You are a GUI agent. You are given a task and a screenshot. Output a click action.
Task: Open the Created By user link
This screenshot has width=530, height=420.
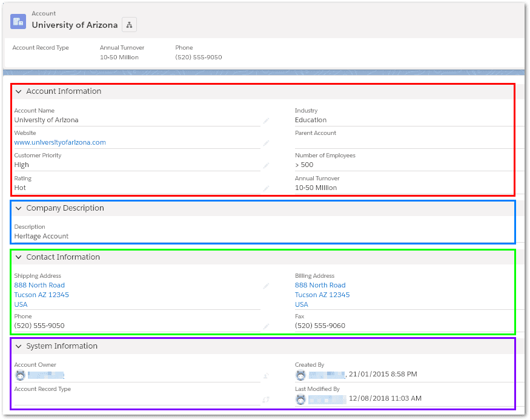pyautogui.click(x=326, y=375)
